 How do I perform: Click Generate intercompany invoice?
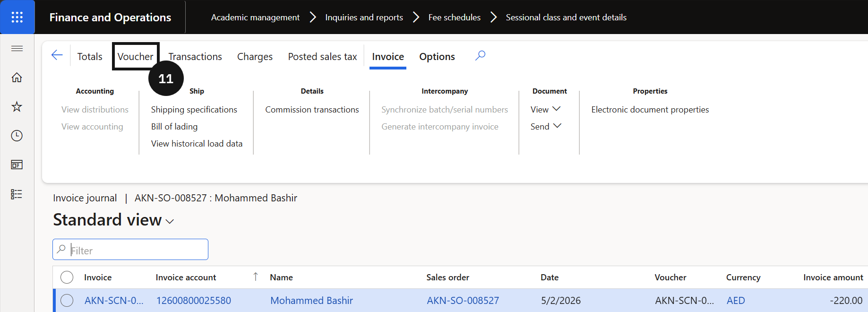click(440, 127)
